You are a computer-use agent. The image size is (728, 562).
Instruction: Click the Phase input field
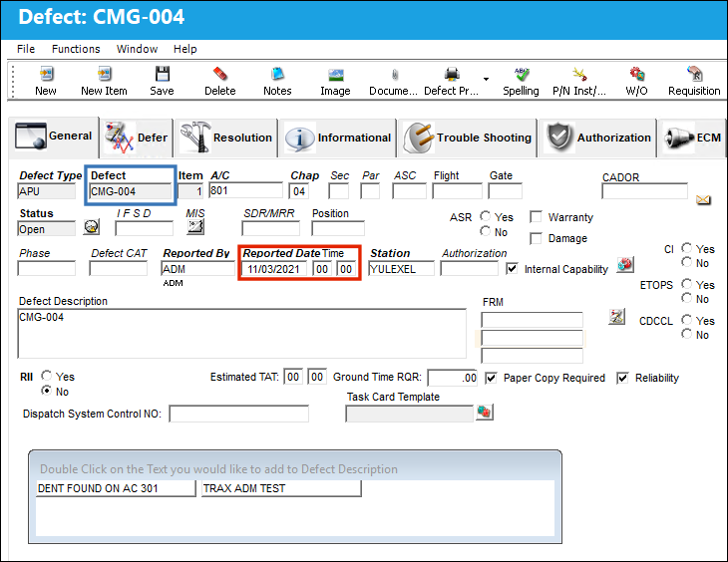[x=47, y=268]
